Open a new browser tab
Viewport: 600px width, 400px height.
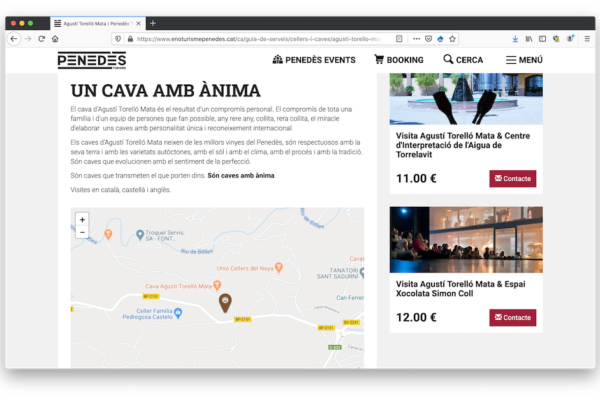[x=152, y=22]
